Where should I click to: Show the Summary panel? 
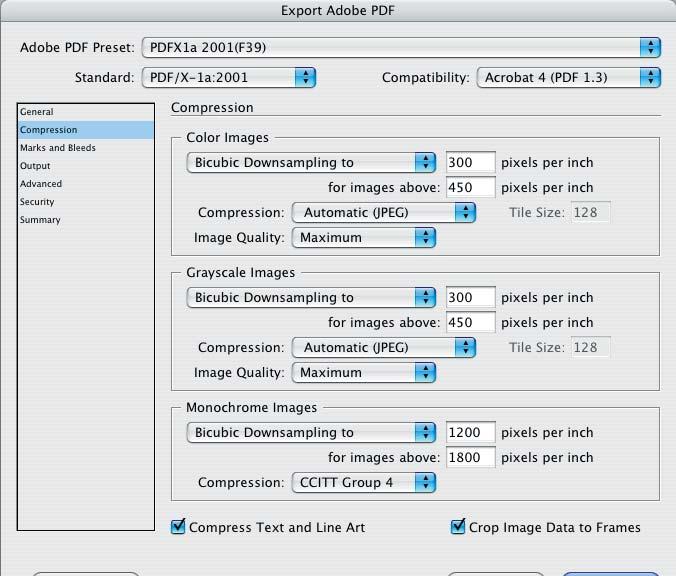[x=86, y=220]
